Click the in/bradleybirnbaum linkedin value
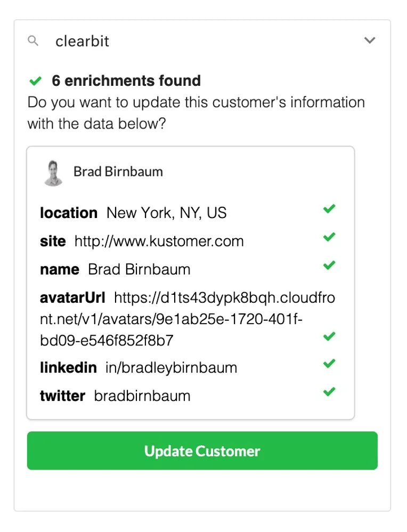407x532 pixels. pyautogui.click(x=171, y=368)
